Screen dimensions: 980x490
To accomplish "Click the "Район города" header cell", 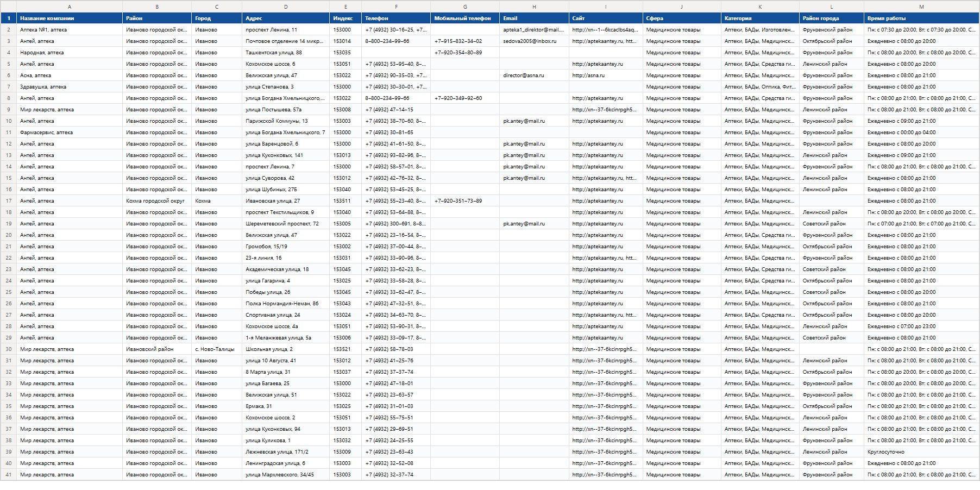I will click(x=832, y=18).
